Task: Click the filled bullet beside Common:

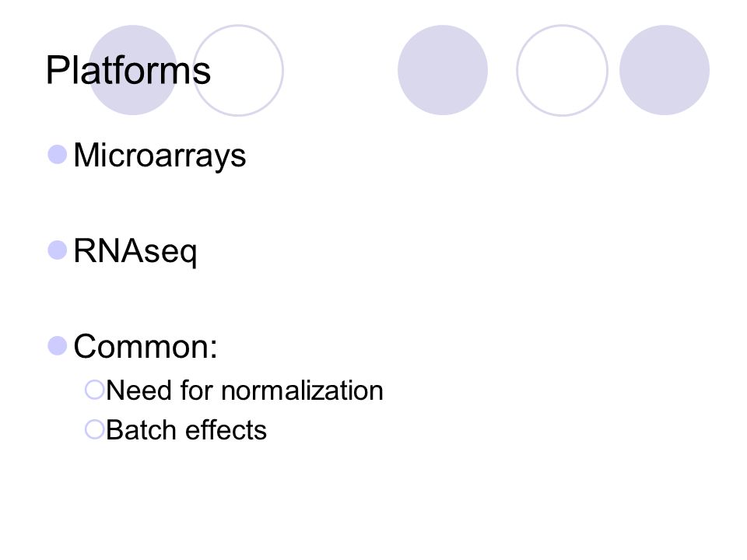Action: tap(58, 345)
